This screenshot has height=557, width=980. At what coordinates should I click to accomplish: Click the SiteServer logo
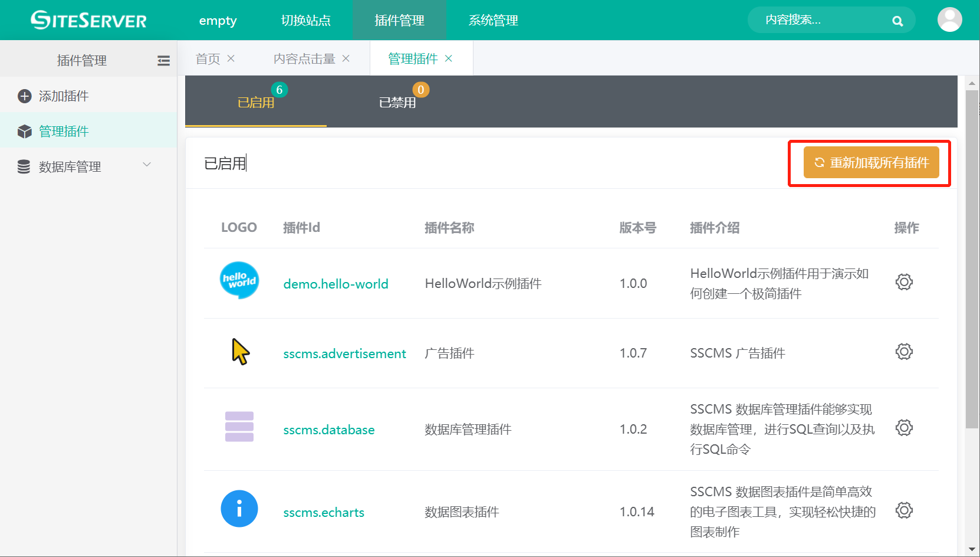pyautogui.click(x=88, y=20)
